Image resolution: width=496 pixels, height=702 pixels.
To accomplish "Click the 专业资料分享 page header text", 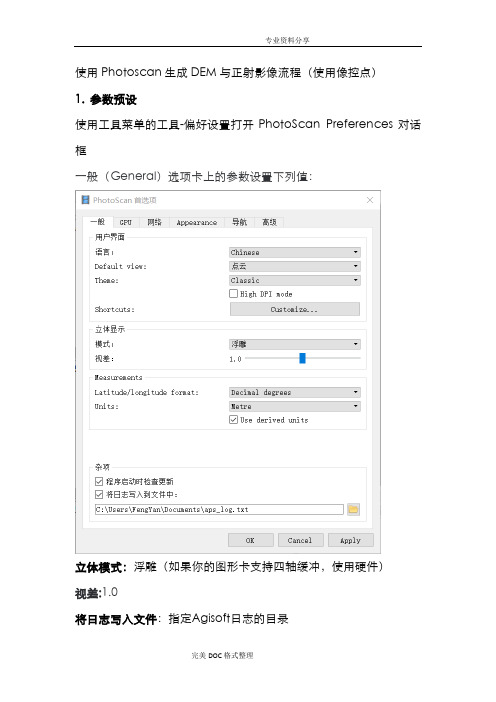I will click(287, 40).
